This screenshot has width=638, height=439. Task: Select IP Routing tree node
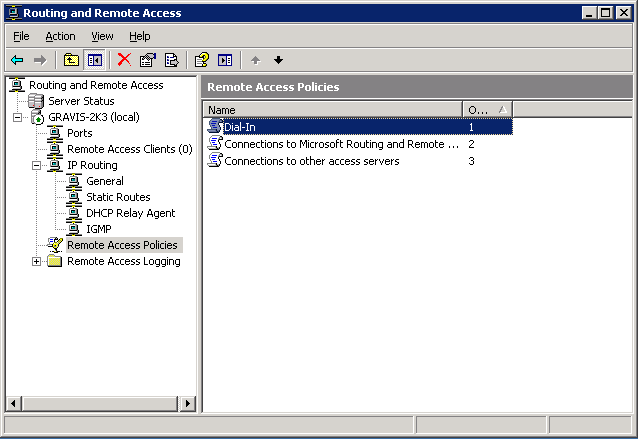point(92,165)
